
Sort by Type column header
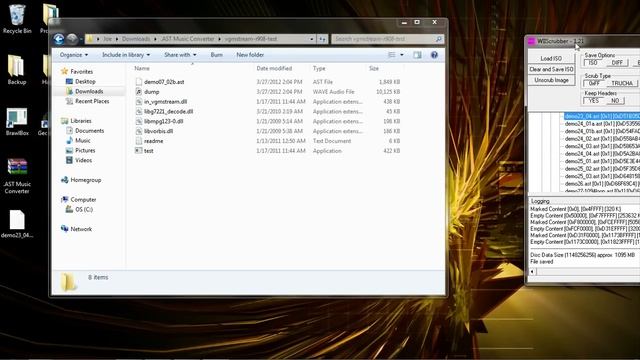(319, 69)
